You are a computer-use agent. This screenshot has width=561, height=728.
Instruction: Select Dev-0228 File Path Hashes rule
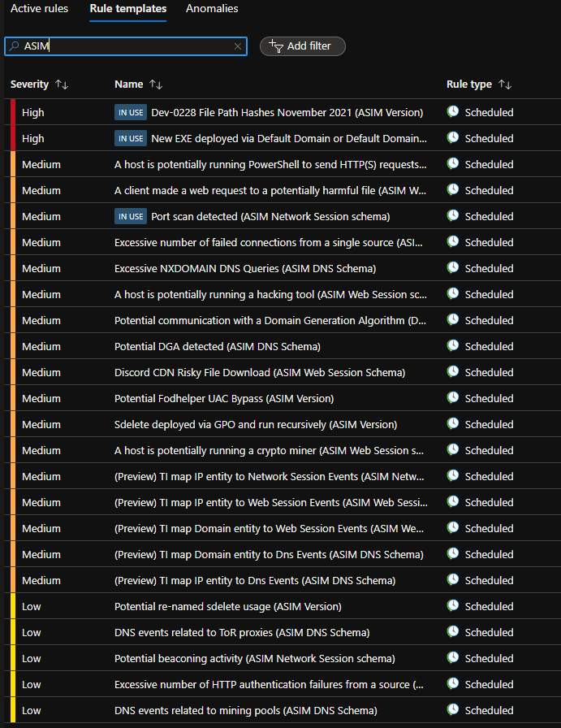287,112
